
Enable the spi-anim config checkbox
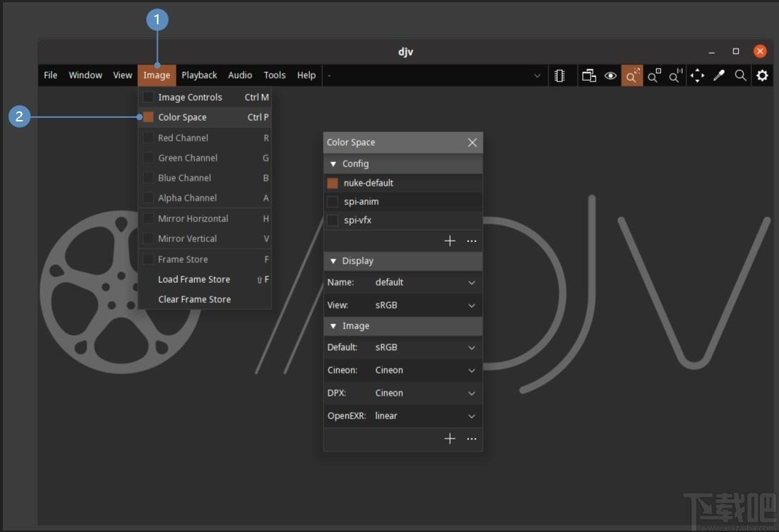[332, 201]
